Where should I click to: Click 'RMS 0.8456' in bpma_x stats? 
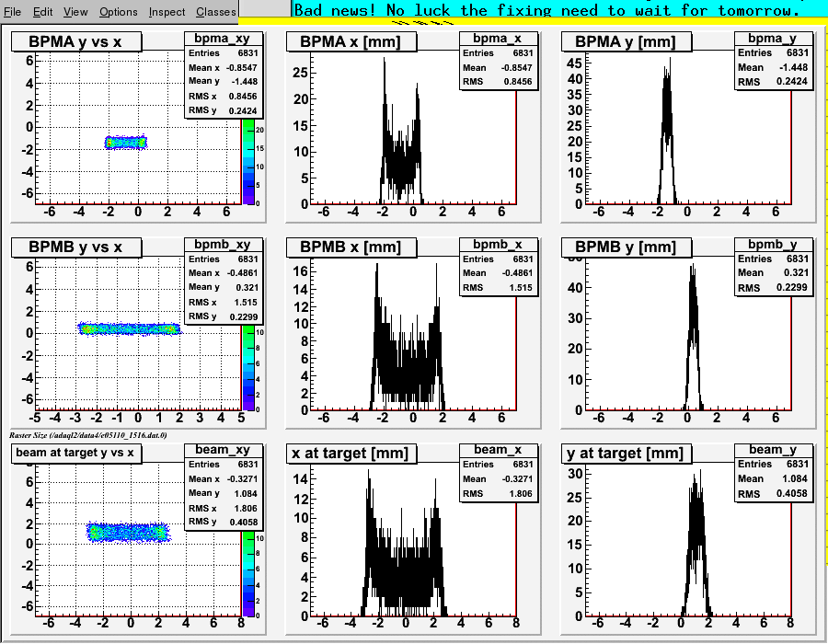(x=498, y=81)
